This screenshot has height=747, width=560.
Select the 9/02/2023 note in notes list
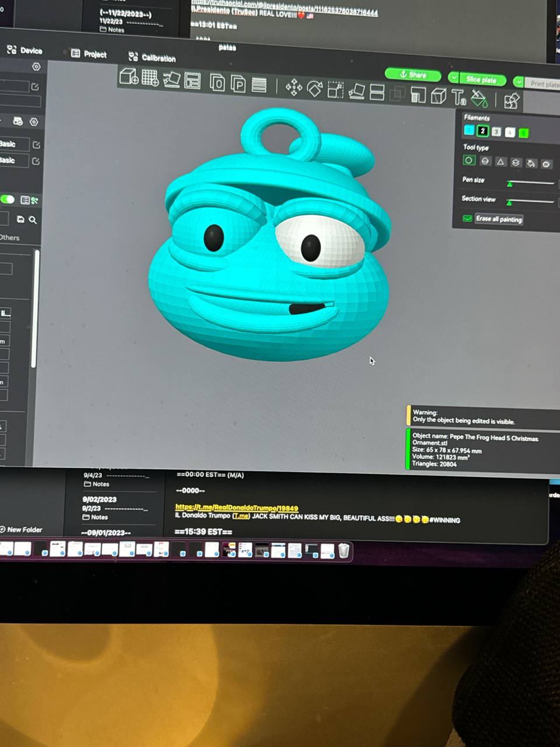pos(116,508)
